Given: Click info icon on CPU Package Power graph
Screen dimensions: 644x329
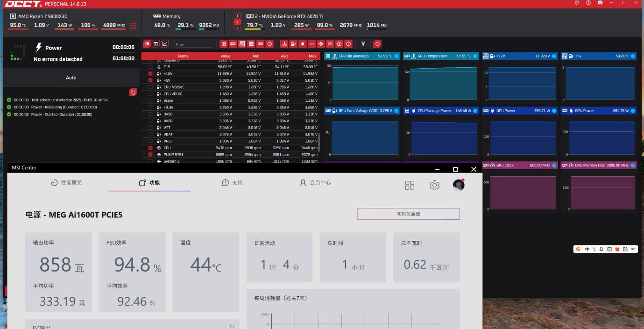Looking at the screenshot, I should point(475,111).
